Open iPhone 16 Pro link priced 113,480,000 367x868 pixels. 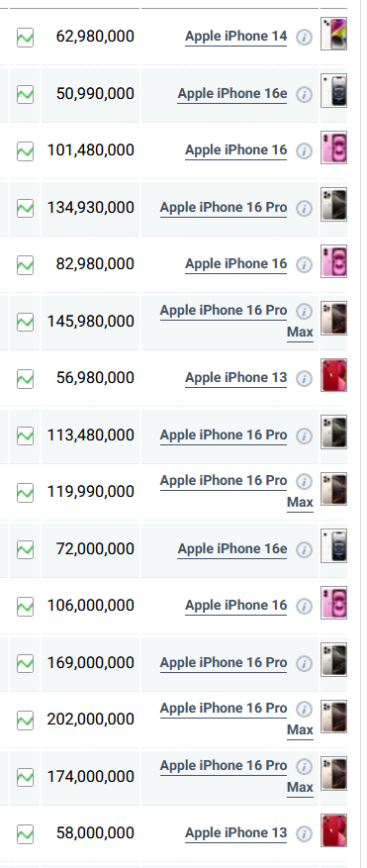224,435
